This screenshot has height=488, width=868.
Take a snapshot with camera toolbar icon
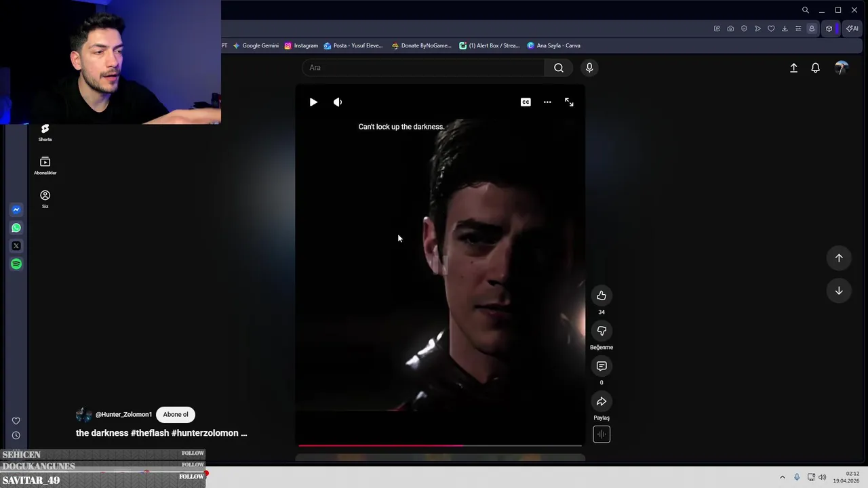[x=730, y=28]
